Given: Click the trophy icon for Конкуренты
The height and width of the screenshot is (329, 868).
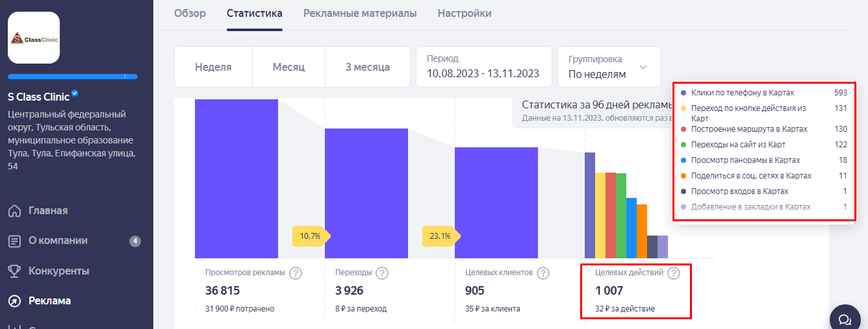Looking at the screenshot, I should coord(14,271).
